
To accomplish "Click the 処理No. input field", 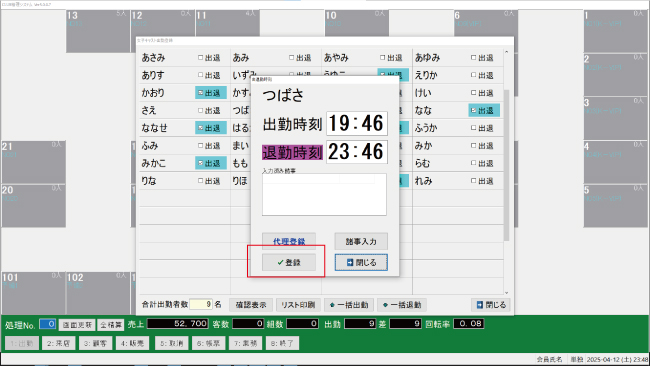I will [x=47, y=324].
